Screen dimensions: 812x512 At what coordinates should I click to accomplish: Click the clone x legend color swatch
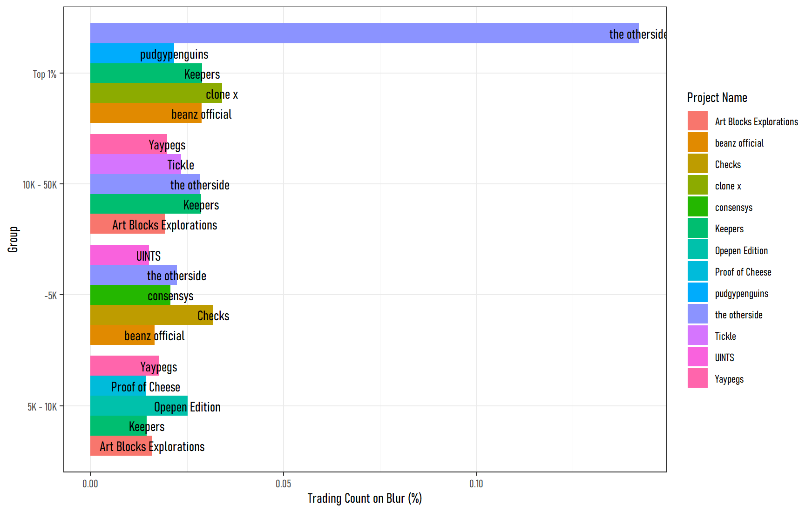click(x=697, y=185)
